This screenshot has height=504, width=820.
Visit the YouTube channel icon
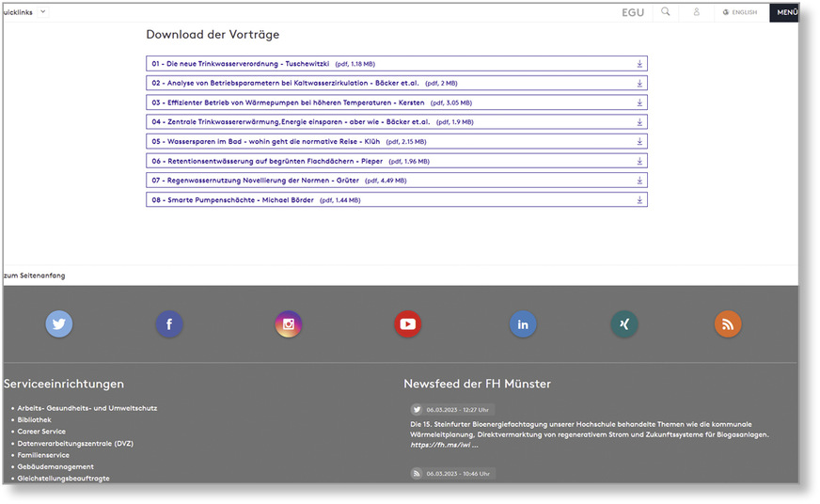(407, 324)
